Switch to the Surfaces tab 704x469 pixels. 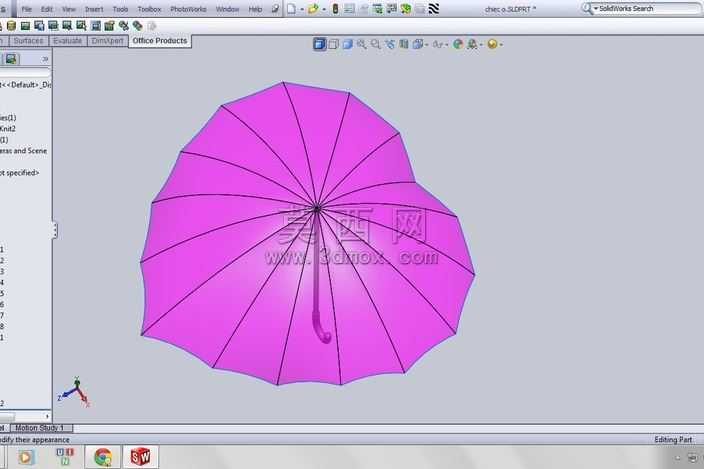[28, 41]
